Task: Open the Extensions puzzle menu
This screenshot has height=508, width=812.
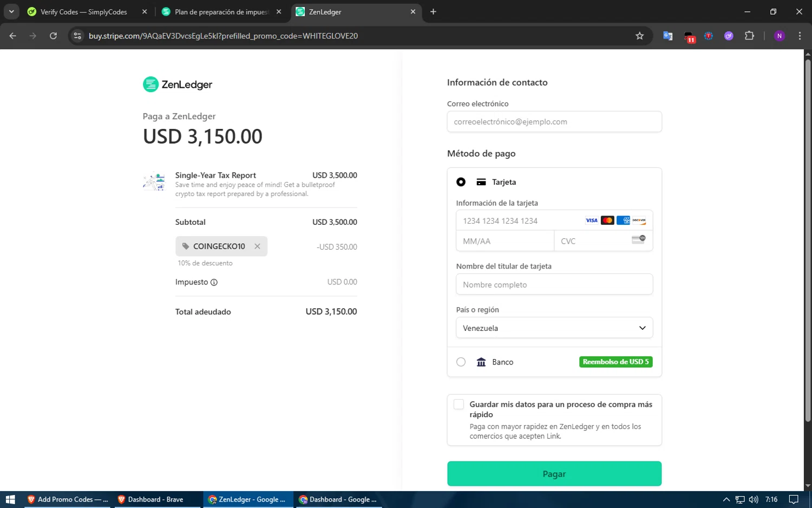Action: [x=749, y=36]
